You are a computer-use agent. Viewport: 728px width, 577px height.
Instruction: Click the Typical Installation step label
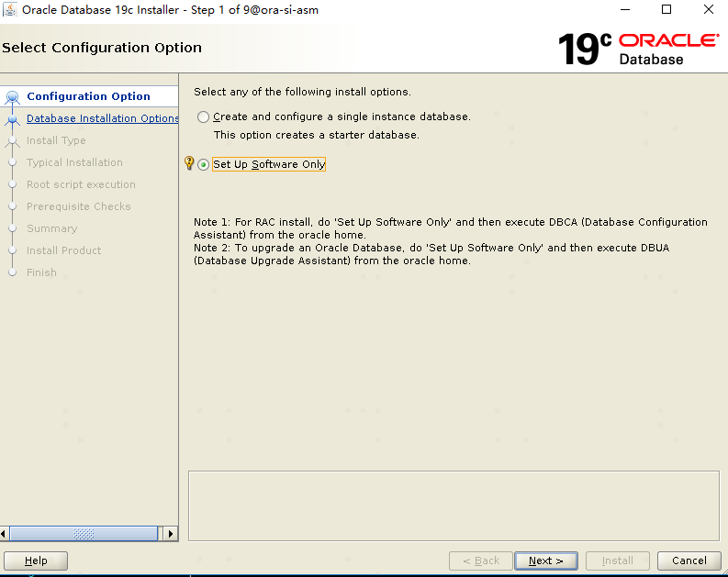click(74, 162)
